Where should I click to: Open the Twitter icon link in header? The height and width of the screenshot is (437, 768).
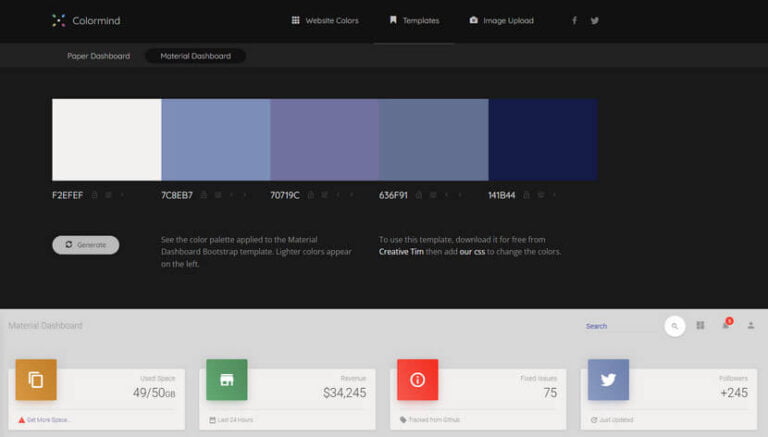(595, 21)
